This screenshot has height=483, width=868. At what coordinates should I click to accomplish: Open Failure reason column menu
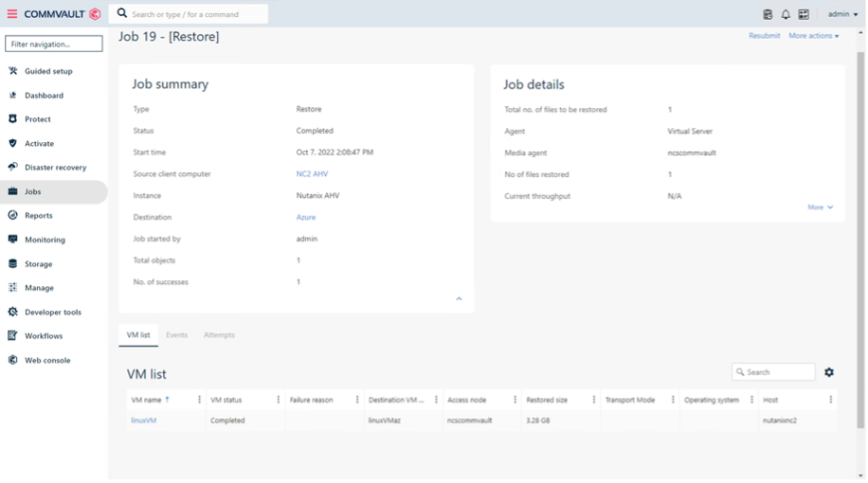(x=357, y=400)
